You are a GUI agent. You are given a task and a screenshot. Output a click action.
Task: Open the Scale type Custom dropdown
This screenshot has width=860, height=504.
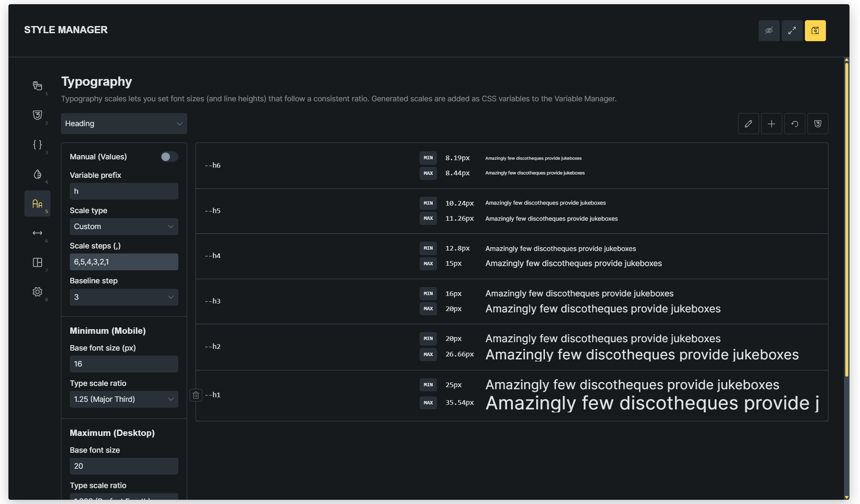click(124, 227)
